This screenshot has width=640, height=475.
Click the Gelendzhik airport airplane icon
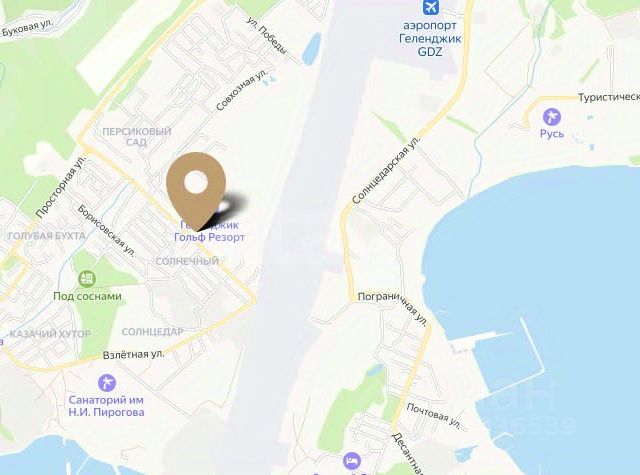(430, 7)
